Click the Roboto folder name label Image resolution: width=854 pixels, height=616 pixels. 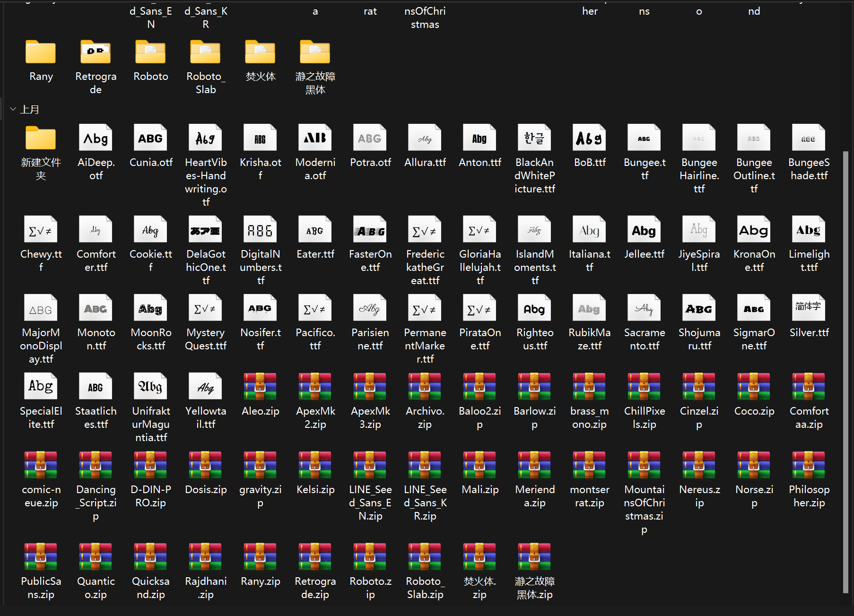[x=151, y=76]
